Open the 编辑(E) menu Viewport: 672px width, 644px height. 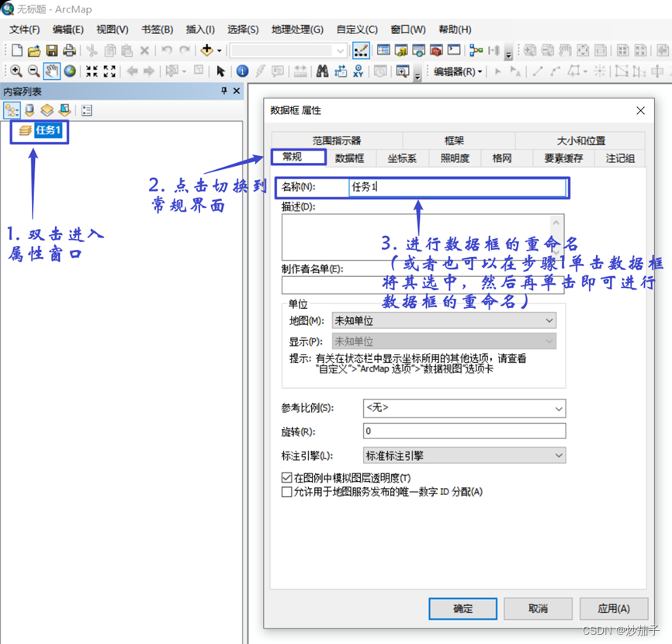pos(68,29)
